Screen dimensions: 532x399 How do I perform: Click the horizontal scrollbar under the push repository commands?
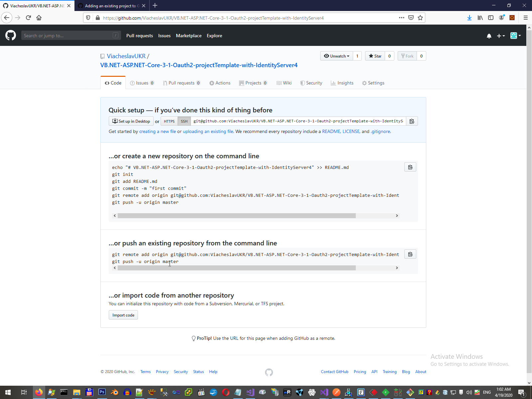(237, 268)
